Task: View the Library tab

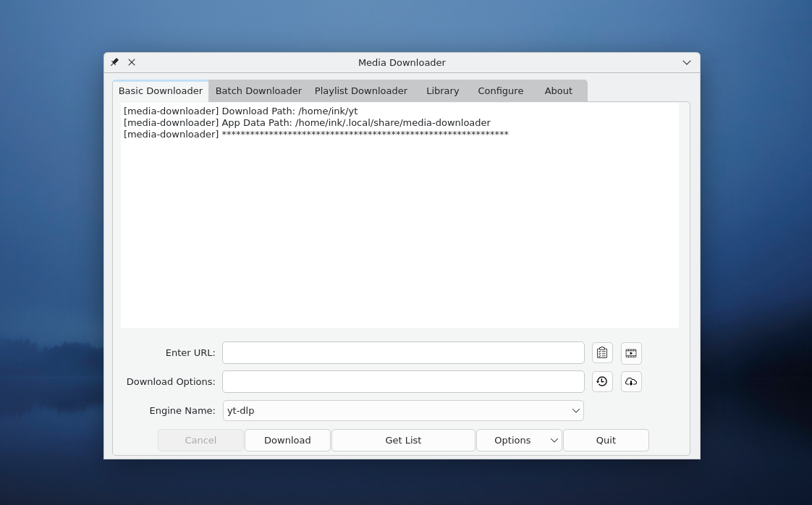Action: [442, 90]
